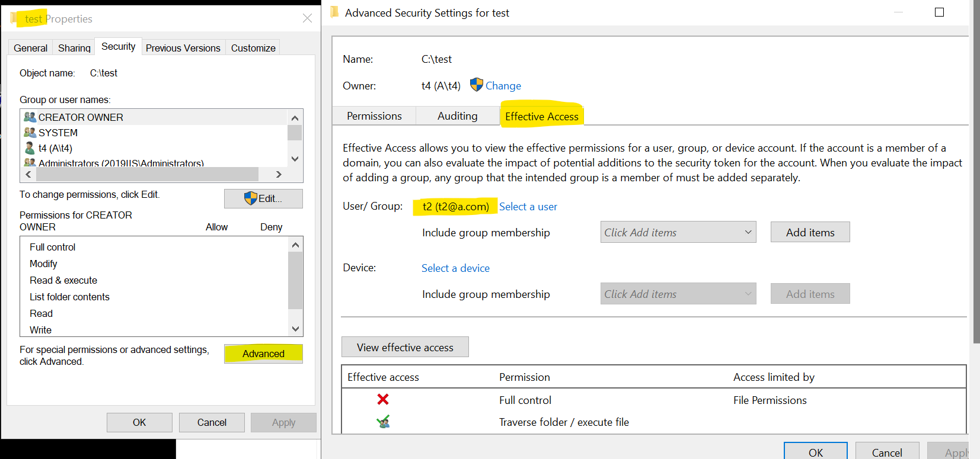Image resolution: width=980 pixels, height=459 pixels.
Task: Open the Sharing tab
Action: point(74,48)
